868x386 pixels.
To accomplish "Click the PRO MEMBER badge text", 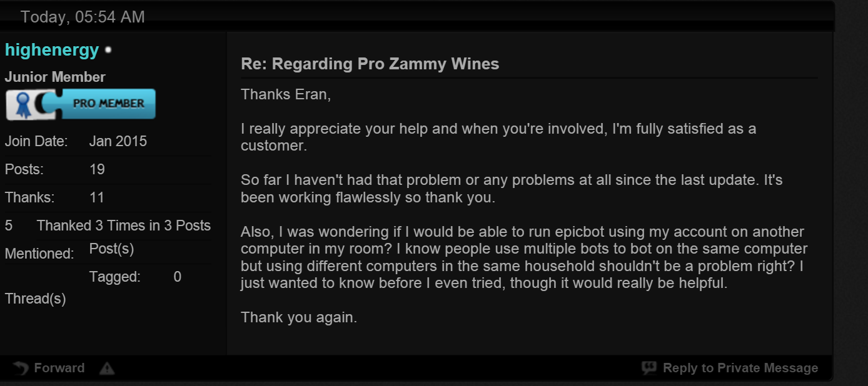I will point(108,103).
